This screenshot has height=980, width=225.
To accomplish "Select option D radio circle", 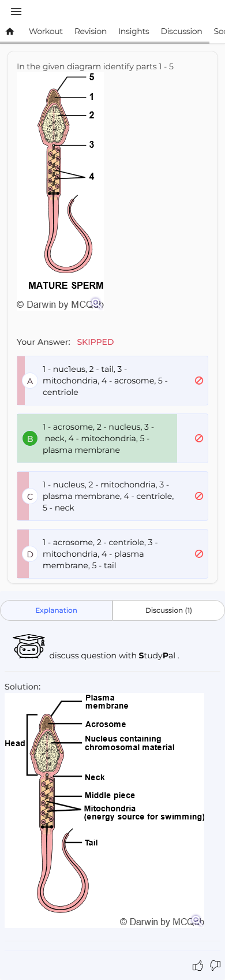I will [30, 554].
